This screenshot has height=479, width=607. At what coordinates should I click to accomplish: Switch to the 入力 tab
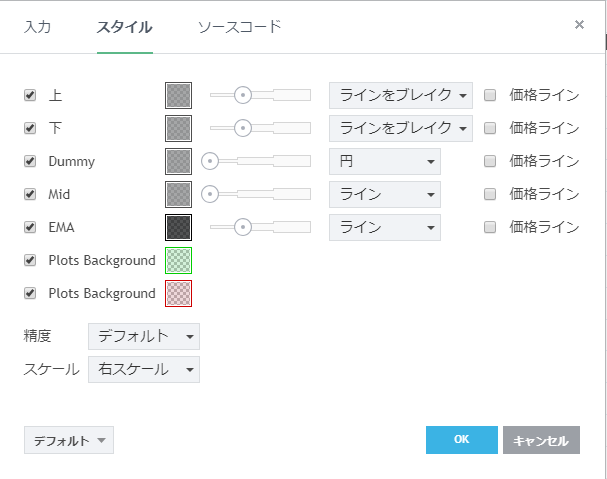(x=37, y=26)
